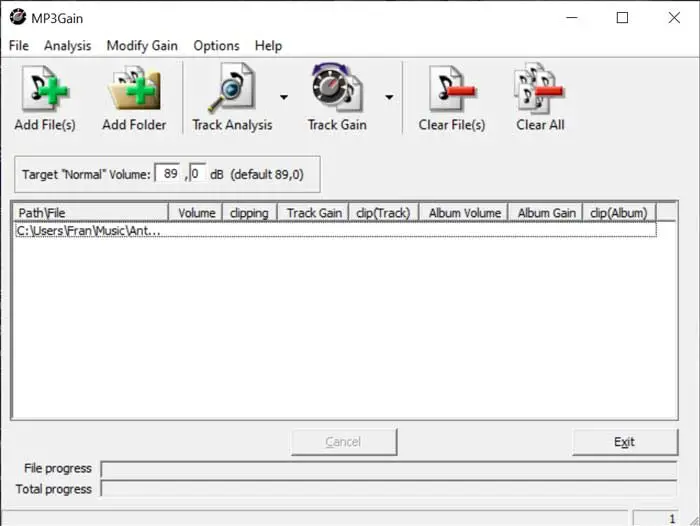Viewport: 700px width, 526px height.
Task: Maximize the MP3Gain window
Action: coord(622,17)
